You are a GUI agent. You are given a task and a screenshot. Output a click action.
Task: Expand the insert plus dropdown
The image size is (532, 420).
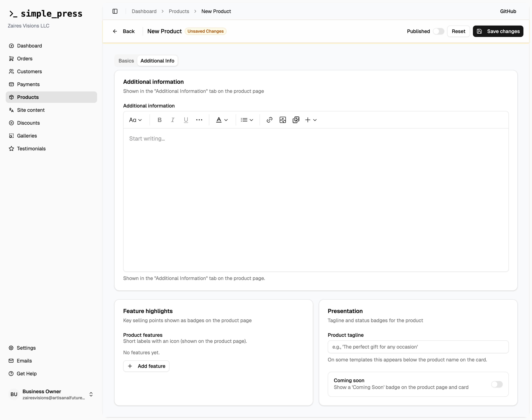coord(311,120)
